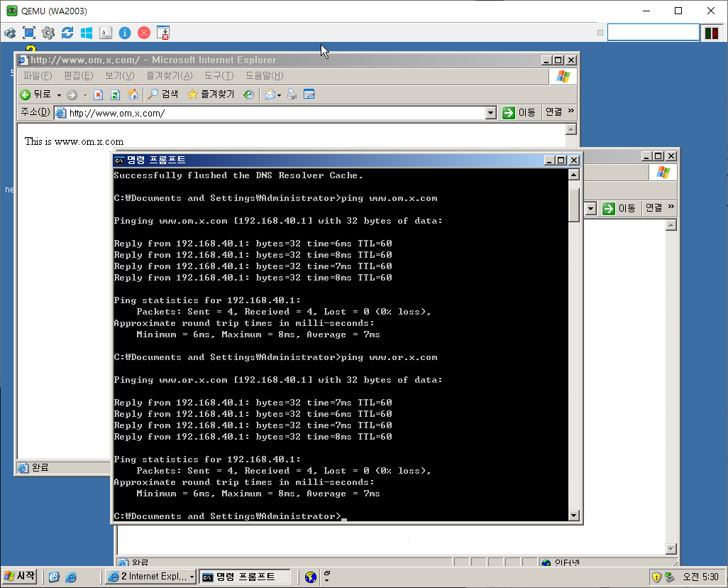This screenshot has height=588, width=728.
Task: Click scrollbar down arrow in rear IE window
Action: [671, 548]
